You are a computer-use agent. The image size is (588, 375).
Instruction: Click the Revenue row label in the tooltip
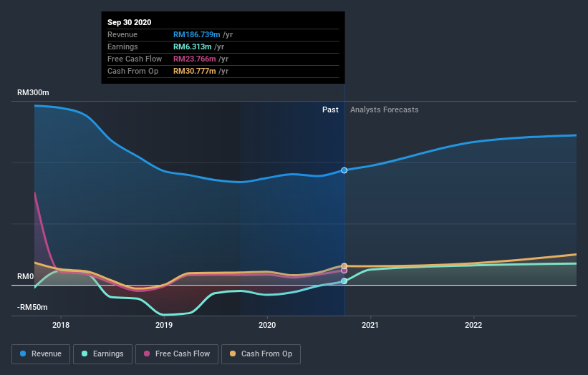click(122, 34)
